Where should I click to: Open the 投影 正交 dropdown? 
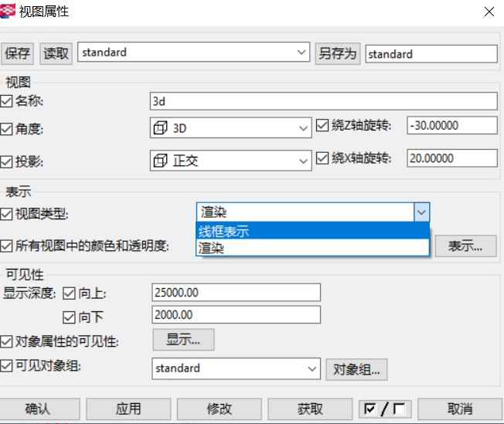303,161
